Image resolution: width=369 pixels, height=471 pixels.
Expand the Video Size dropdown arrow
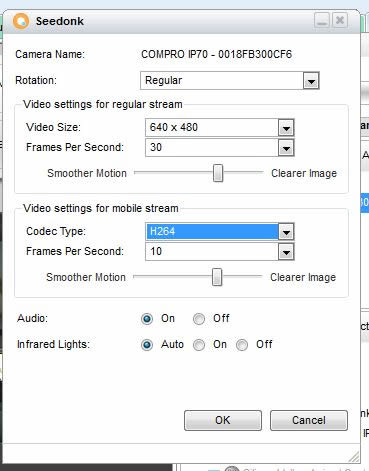286,127
